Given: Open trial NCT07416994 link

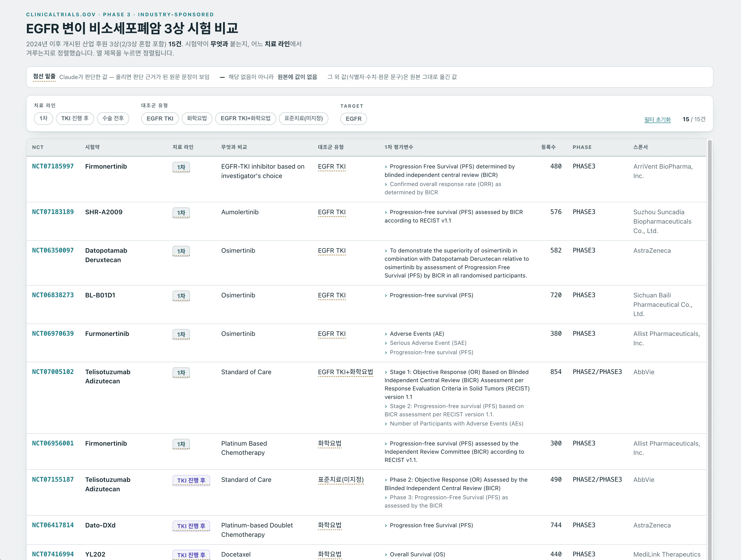Looking at the screenshot, I should [x=53, y=554].
